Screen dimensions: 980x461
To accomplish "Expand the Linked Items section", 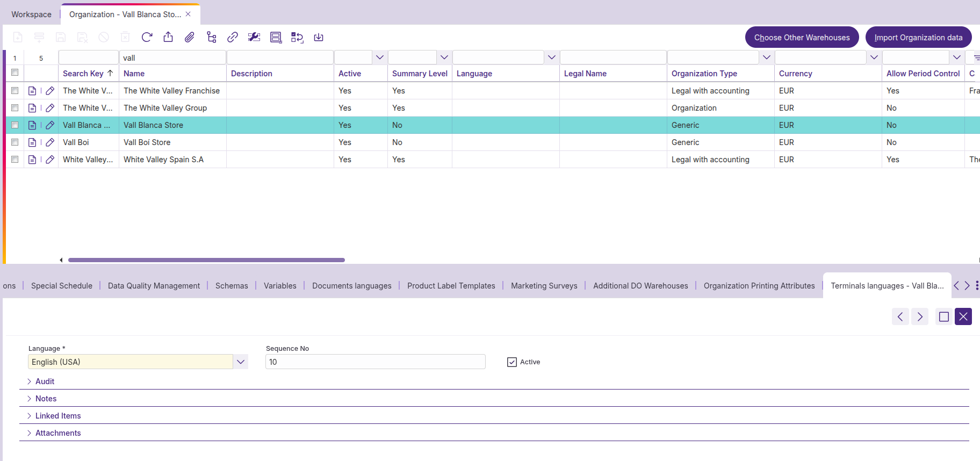I will click(58, 416).
